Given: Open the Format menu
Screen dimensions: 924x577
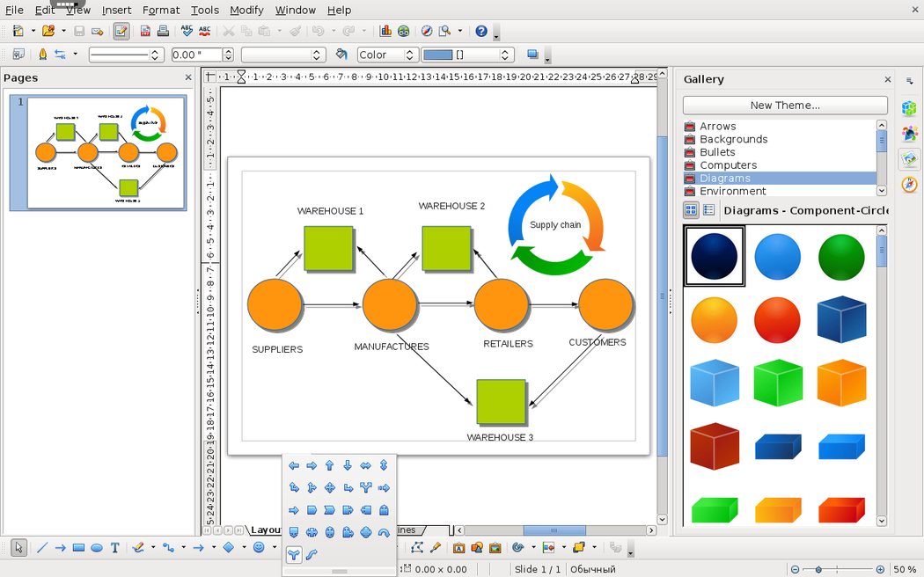Looking at the screenshot, I should click(x=161, y=10).
